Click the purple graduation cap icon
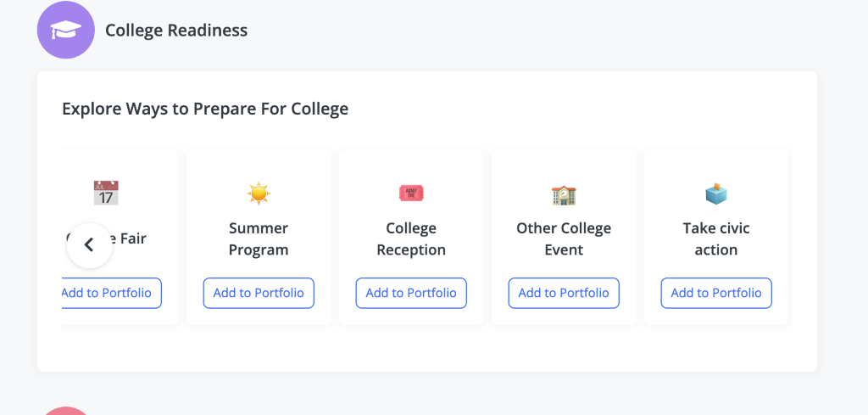Screen dimensions: 868x415 (66, 30)
